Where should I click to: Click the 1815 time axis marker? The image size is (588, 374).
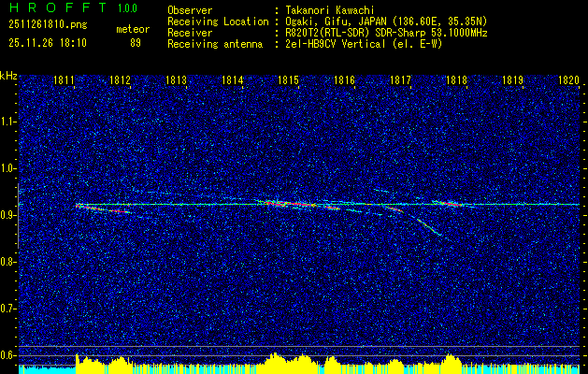click(x=288, y=79)
